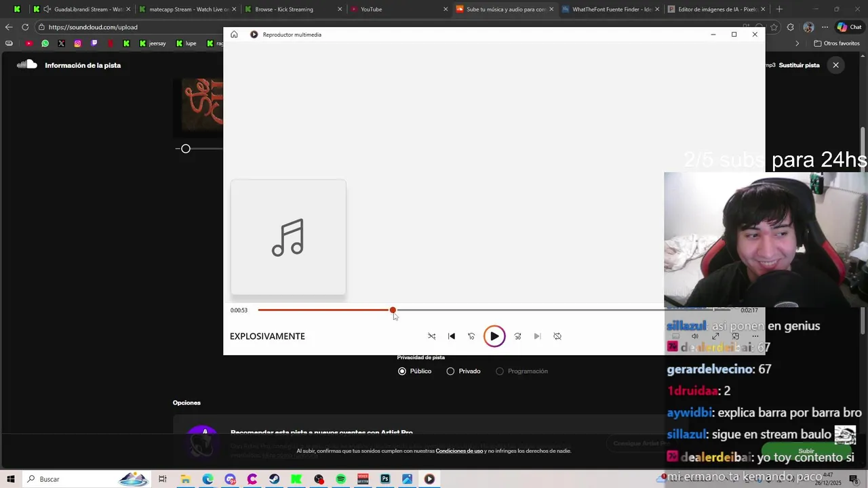This screenshot has width=868, height=488.
Task: Toggle shuffle in the media player
Action: pos(431,336)
